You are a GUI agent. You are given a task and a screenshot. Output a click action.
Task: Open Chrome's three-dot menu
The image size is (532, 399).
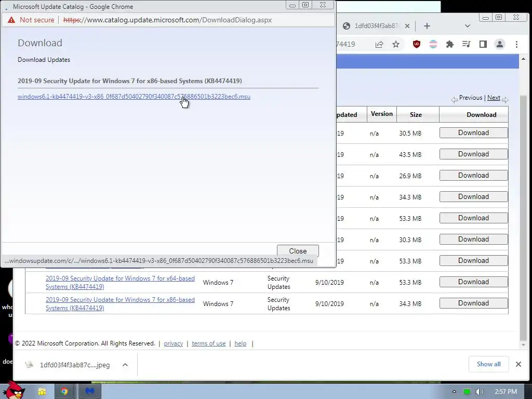(x=516, y=44)
